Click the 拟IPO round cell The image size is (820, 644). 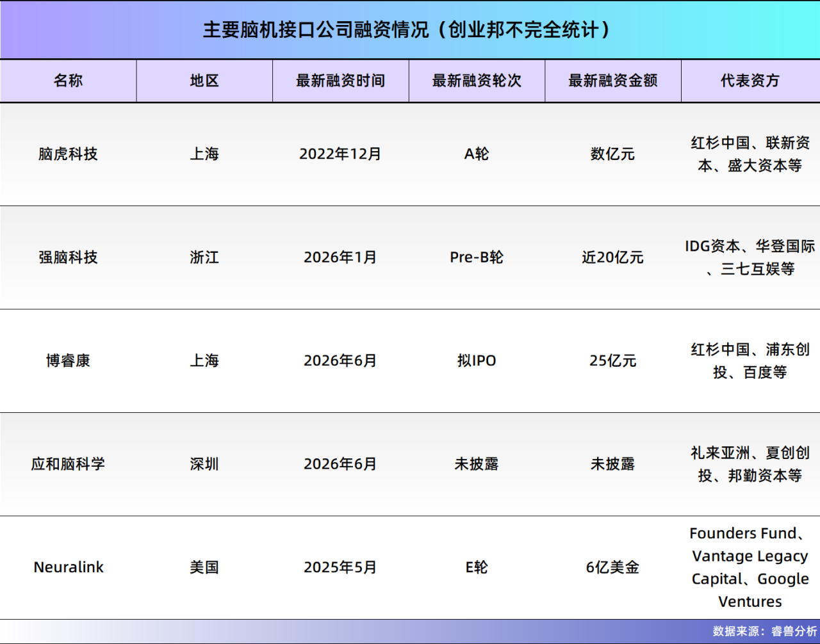pyautogui.click(x=477, y=361)
